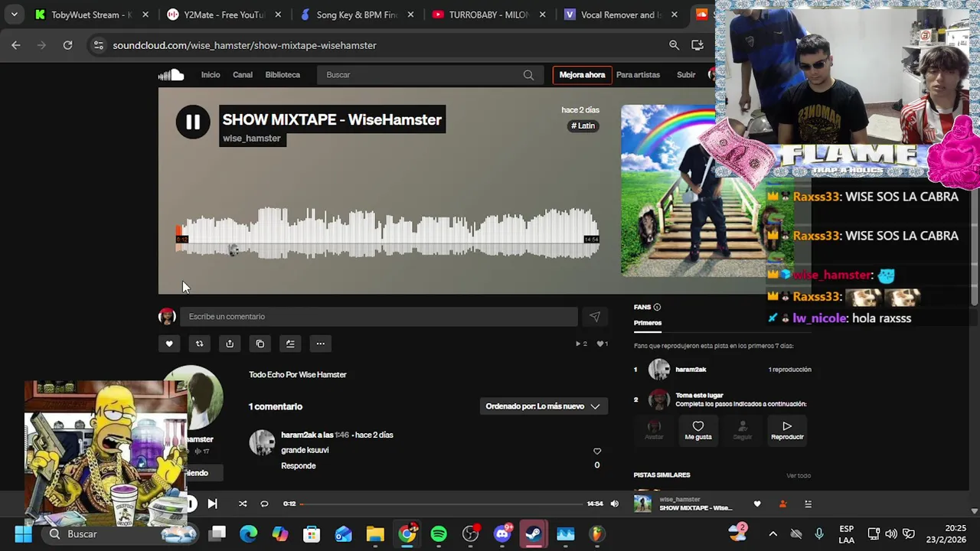Image resolution: width=980 pixels, height=551 pixels.
Task: Reload the SoundCloud page
Action: (67, 45)
